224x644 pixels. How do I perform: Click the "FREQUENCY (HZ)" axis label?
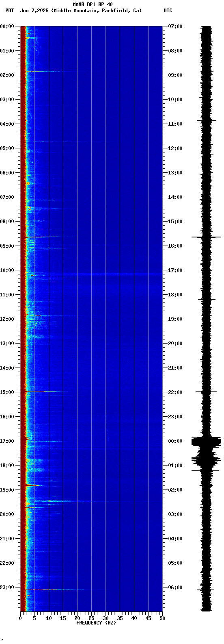pyautogui.click(x=96, y=622)
